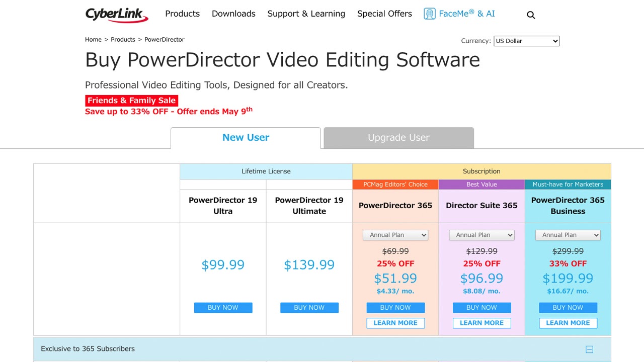The width and height of the screenshot is (644, 362).
Task: Click the $16.67/ mo. text
Action: [x=568, y=292]
